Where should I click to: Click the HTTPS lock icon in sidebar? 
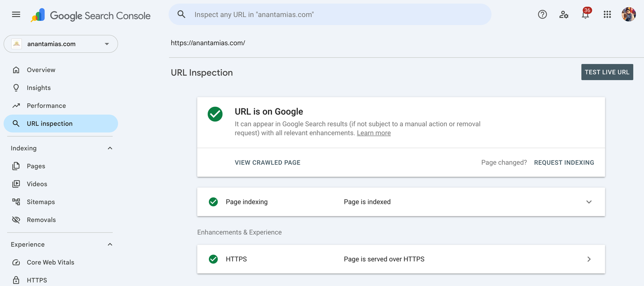16,280
